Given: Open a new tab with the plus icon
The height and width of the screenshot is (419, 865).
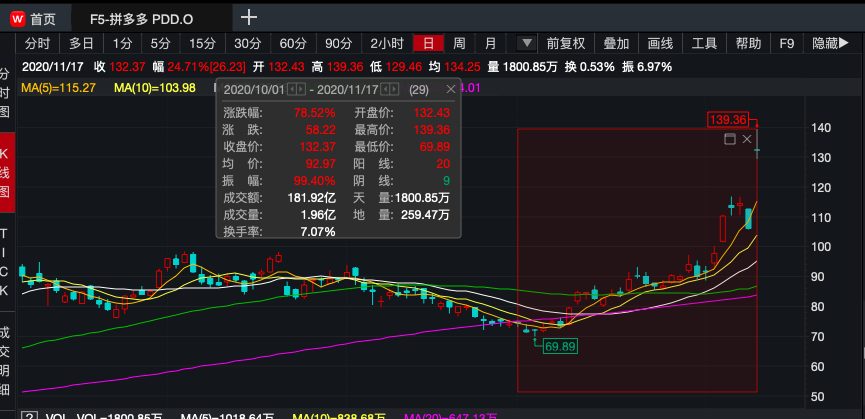Looking at the screenshot, I should pyautogui.click(x=249, y=17).
